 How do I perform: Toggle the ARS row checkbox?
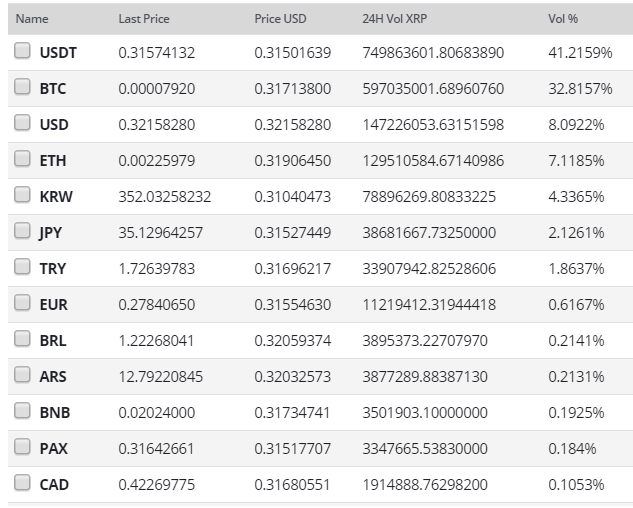tap(22, 374)
